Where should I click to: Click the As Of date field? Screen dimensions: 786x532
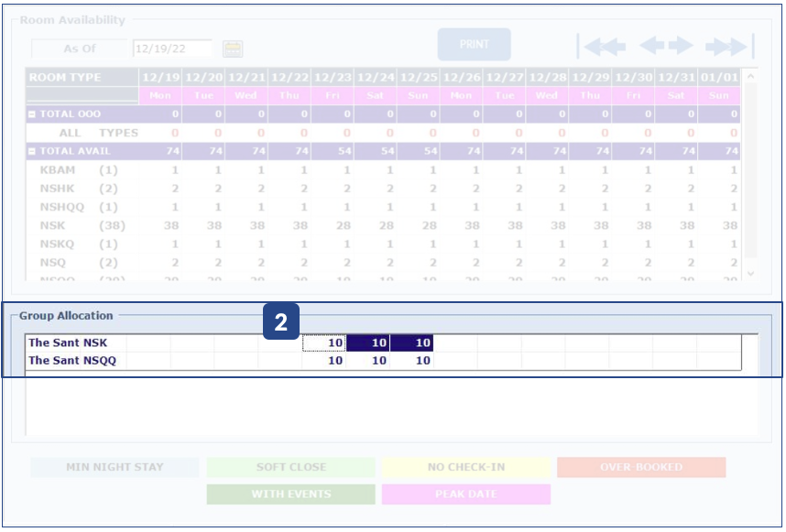172,49
